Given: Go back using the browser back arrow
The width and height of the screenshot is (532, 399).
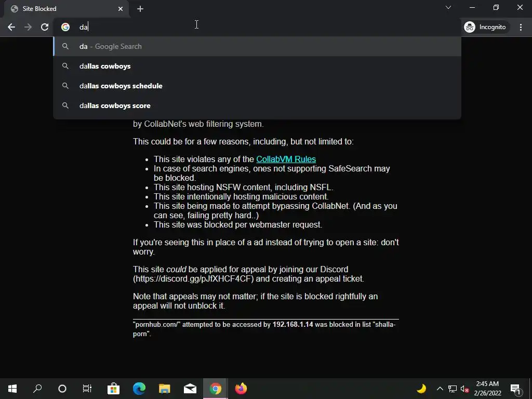Looking at the screenshot, I should (x=11, y=27).
